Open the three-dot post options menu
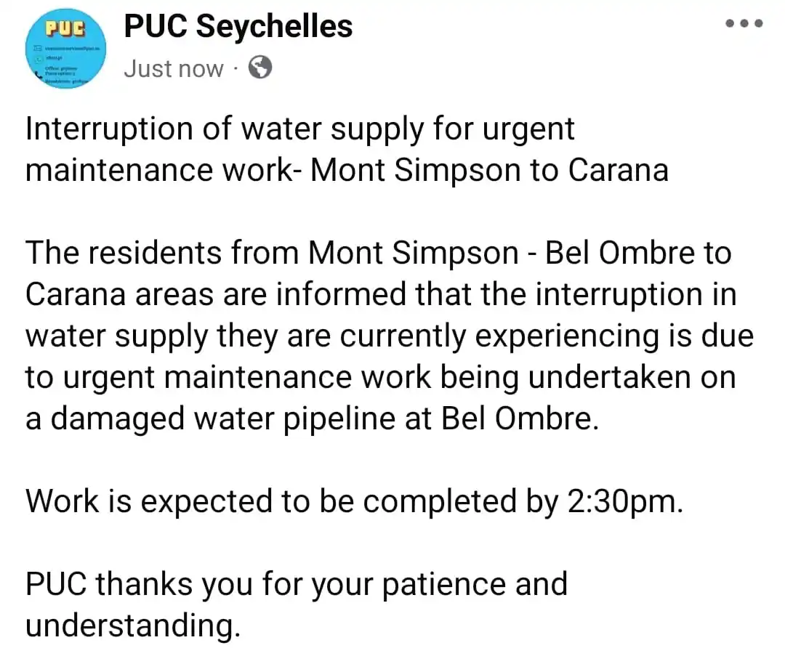This screenshot has height=672, width=785. [x=744, y=23]
